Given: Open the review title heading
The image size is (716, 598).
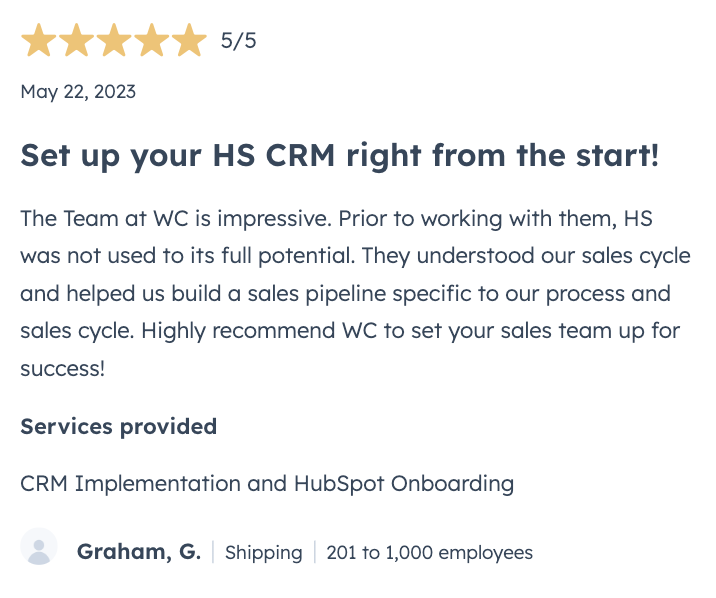Looking at the screenshot, I should click(x=340, y=156).
